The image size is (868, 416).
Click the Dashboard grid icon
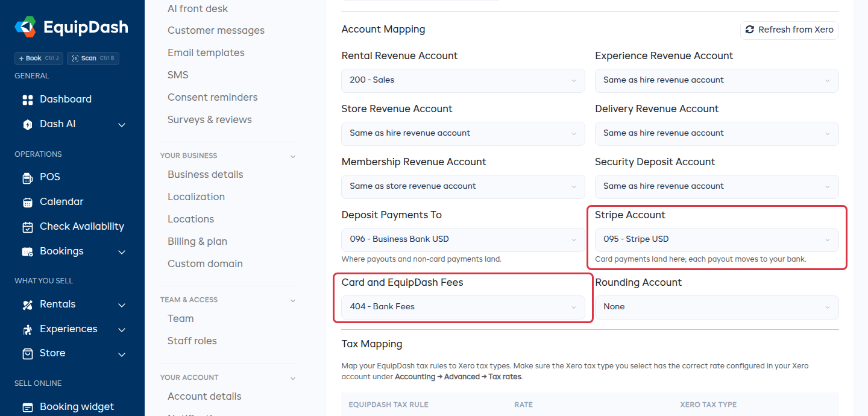coord(27,99)
